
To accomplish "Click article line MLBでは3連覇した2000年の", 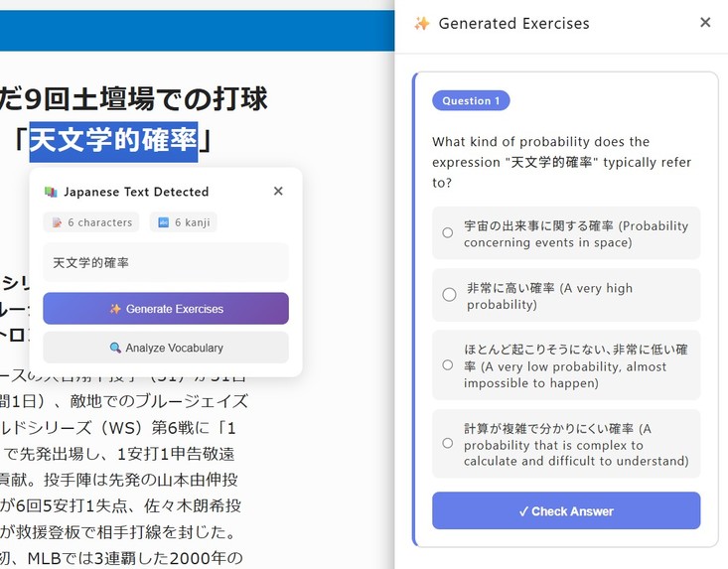I will tap(135, 558).
